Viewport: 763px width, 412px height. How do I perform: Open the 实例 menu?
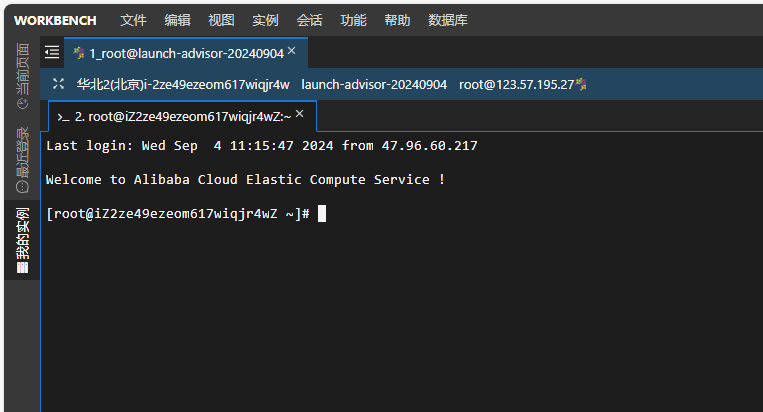265,20
